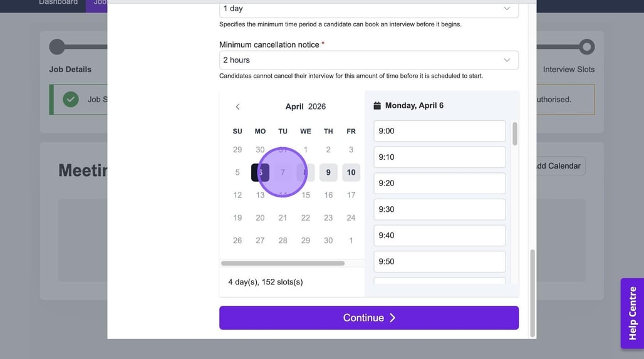644x359 pixels.
Task: Click the calendar's horizontal scrollbar
Action: [x=283, y=263]
